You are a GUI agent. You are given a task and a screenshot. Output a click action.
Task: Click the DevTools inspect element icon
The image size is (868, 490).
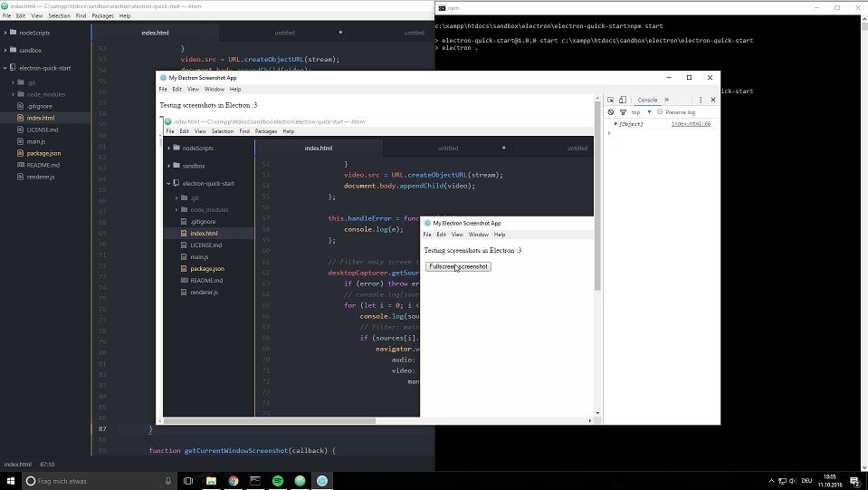point(611,100)
